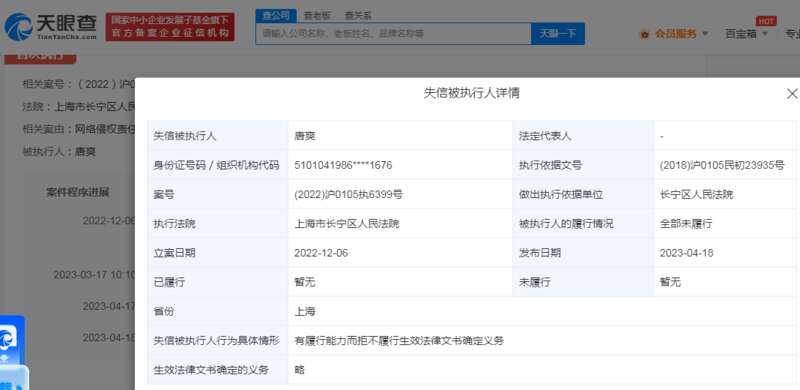This screenshot has height=390, width=800.
Task: Click the 天眼查 logo in header
Action: (51, 27)
